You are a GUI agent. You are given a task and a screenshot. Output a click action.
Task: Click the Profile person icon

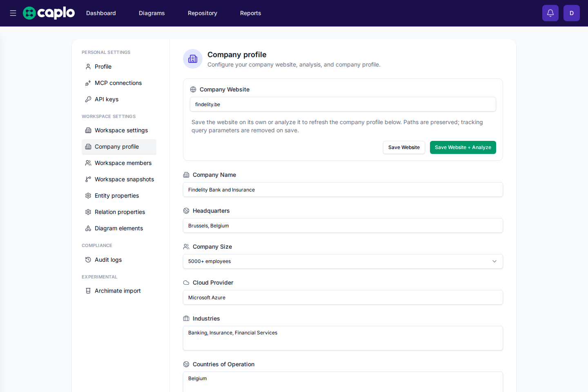pos(88,67)
